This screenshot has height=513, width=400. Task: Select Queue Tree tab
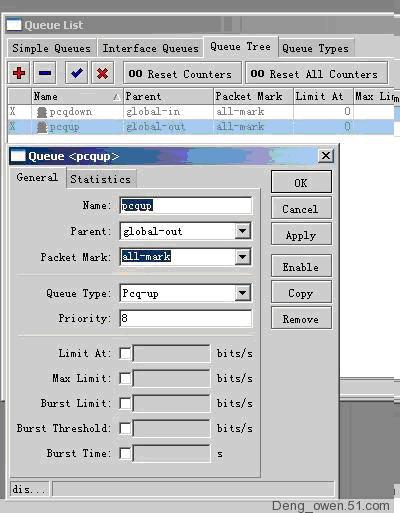coord(240,47)
